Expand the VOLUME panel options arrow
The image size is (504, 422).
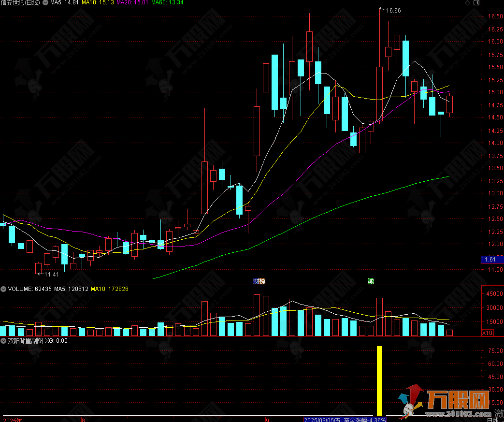4,290
